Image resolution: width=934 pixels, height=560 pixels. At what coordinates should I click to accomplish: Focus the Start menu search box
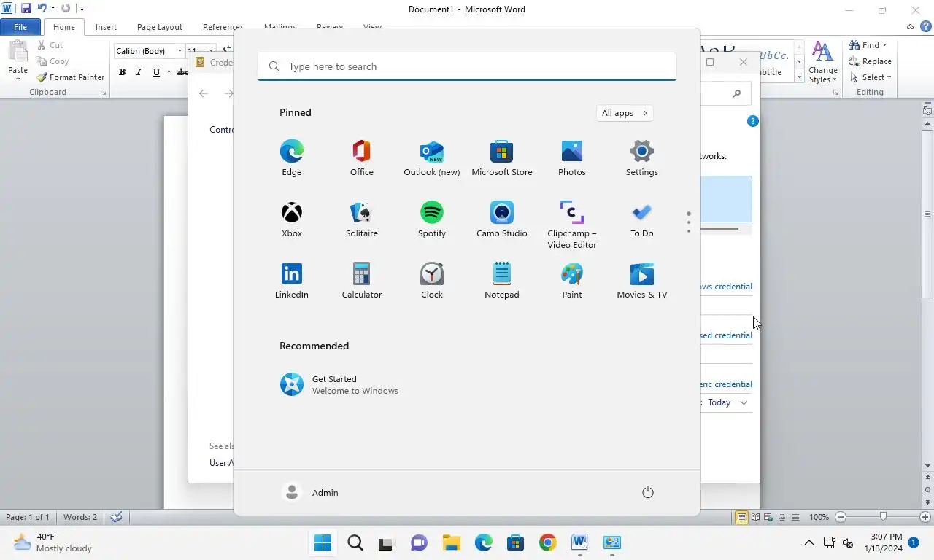tap(467, 66)
